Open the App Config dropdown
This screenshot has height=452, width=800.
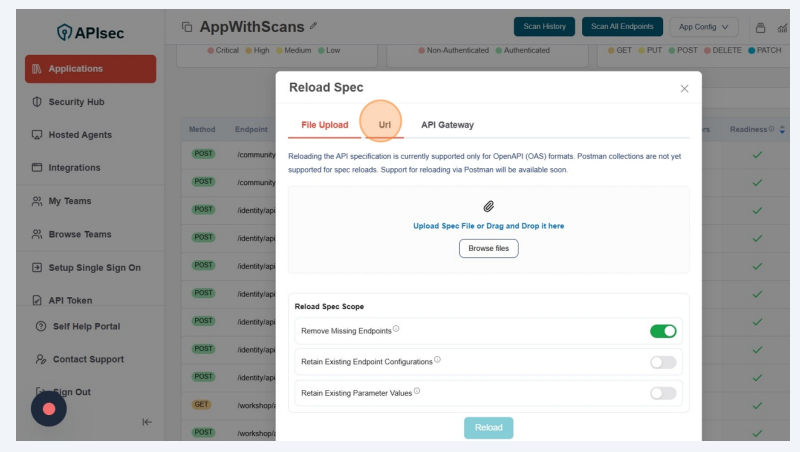(704, 27)
